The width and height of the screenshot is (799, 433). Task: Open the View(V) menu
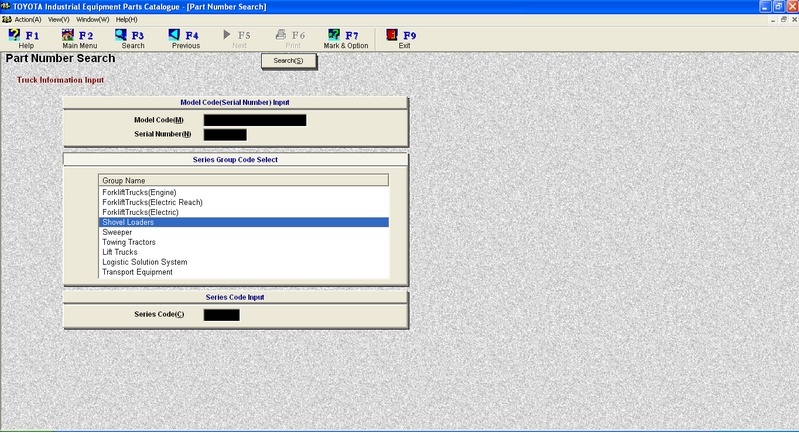(x=59, y=19)
